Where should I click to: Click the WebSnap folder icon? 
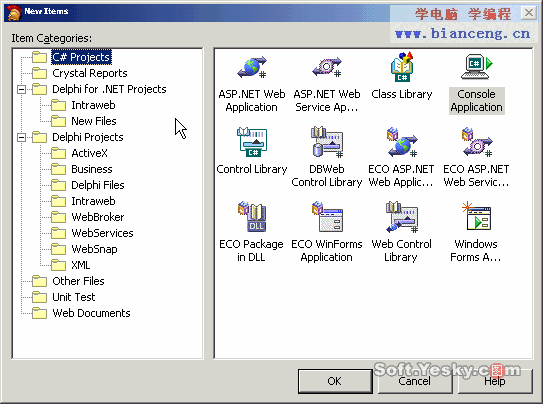coord(59,249)
